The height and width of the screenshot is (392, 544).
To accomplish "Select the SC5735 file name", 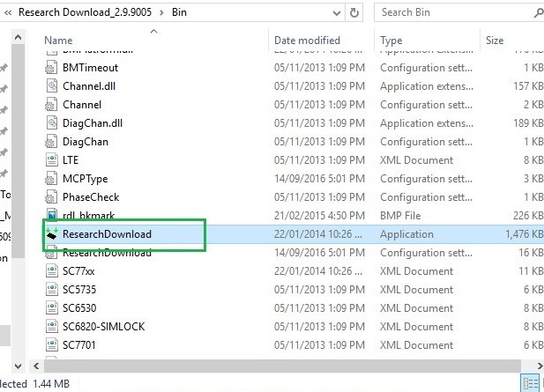I will [79, 290].
